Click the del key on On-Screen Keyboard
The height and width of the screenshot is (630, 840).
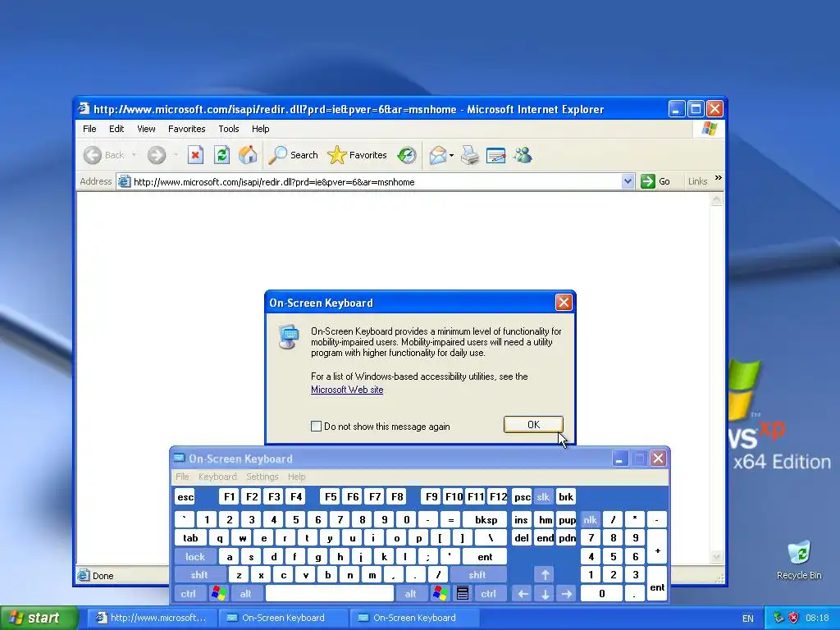click(x=521, y=538)
